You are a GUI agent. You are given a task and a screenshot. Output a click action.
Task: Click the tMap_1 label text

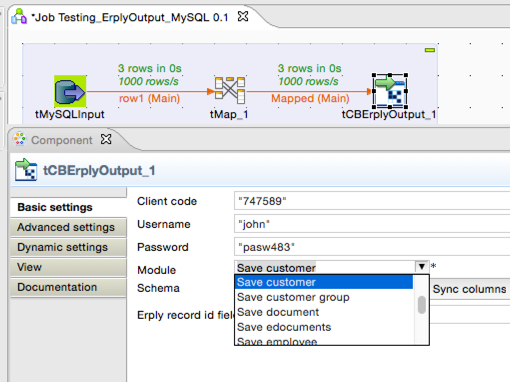[229, 114]
